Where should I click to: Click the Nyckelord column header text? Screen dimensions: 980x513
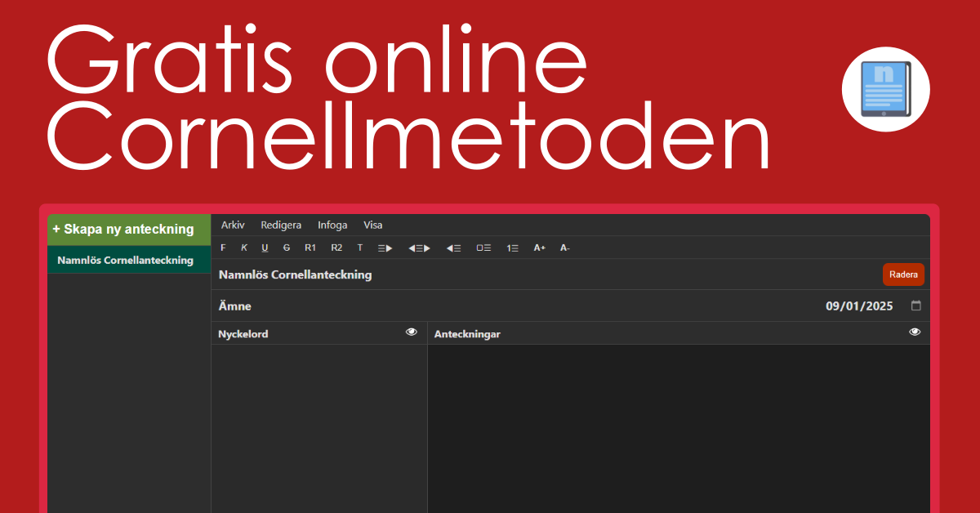pyautogui.click(x=243, y=334)
